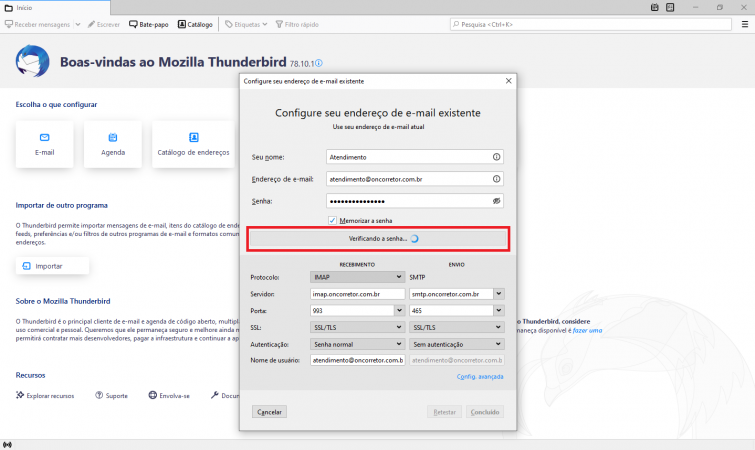Image resolution: width=755 pixels, height=450 pixels.
Task: Open the Agenda calendar setup card
Action: [113, 144]
